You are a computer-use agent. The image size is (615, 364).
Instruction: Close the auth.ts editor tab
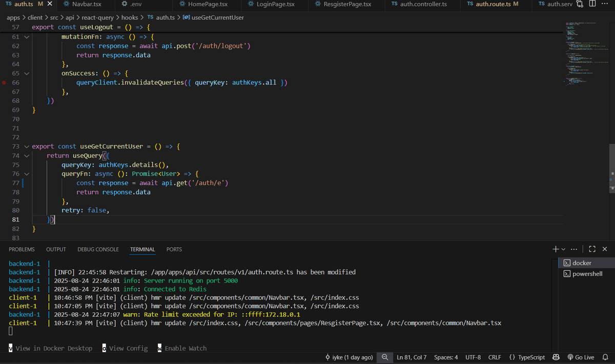coord(50,4)
